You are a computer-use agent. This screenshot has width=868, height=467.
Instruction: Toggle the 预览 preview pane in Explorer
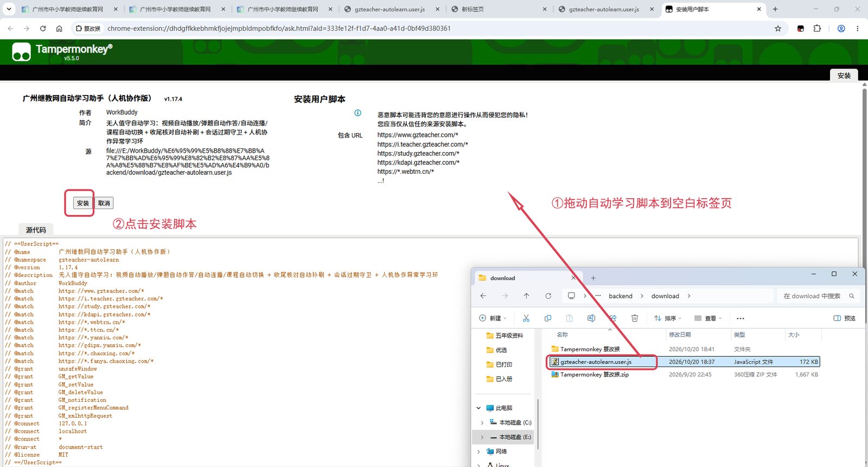pos(845,318)
